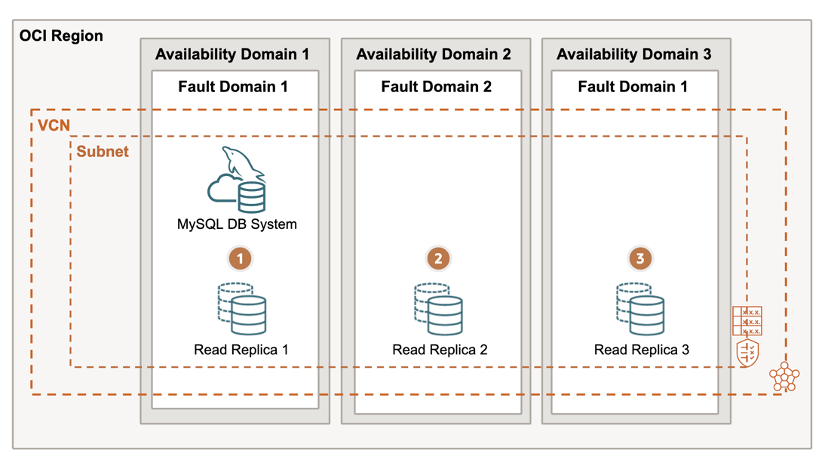Click the "Read Replica 3" caption
832x466 pixels.
click(x=642, y=349)
